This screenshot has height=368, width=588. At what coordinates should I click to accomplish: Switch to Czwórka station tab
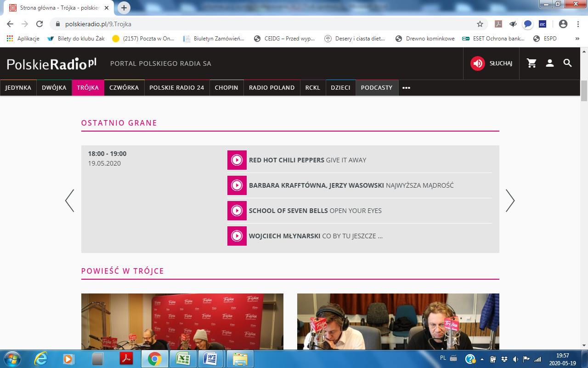124,87
